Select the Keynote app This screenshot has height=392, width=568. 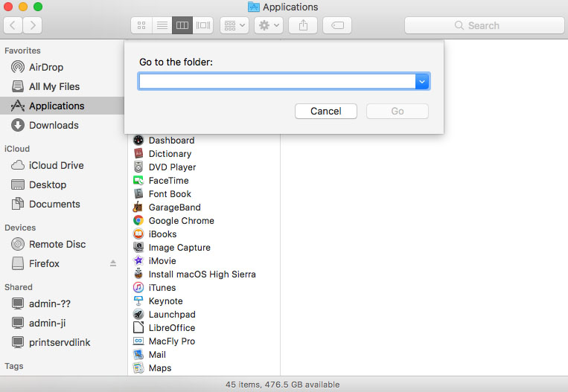[x=166, y=301]
